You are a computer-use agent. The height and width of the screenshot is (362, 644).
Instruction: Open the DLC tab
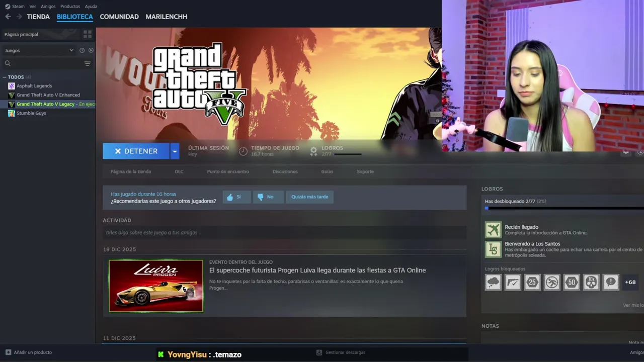pos(179,171)
